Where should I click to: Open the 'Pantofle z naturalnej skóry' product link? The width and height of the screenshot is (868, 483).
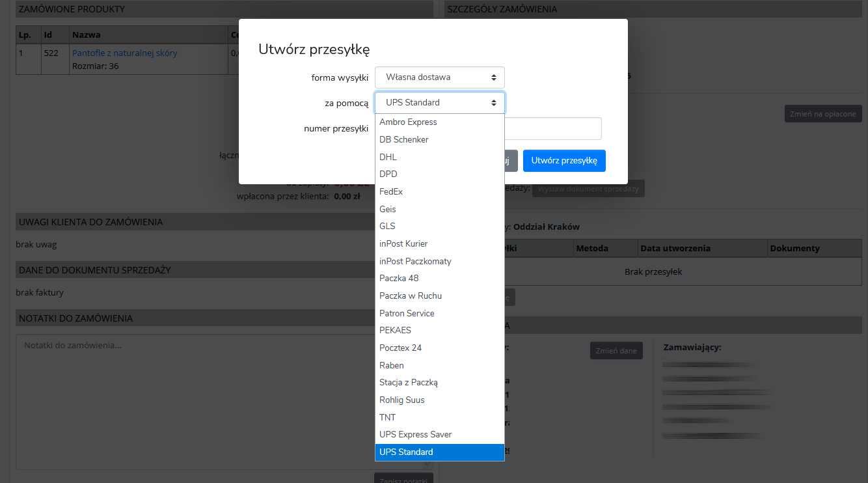click(x=125, y=53)
